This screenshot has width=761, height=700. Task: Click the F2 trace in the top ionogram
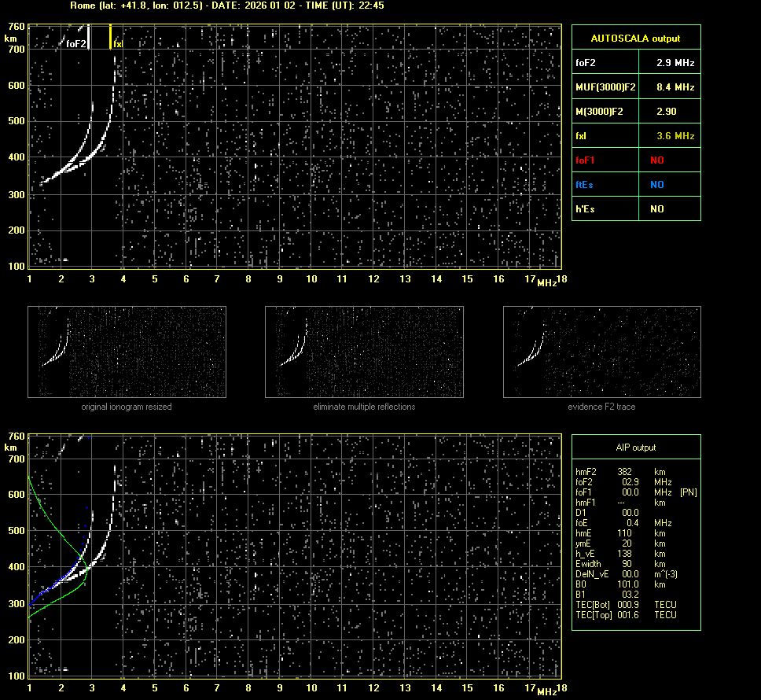click(x=80, y=160)
